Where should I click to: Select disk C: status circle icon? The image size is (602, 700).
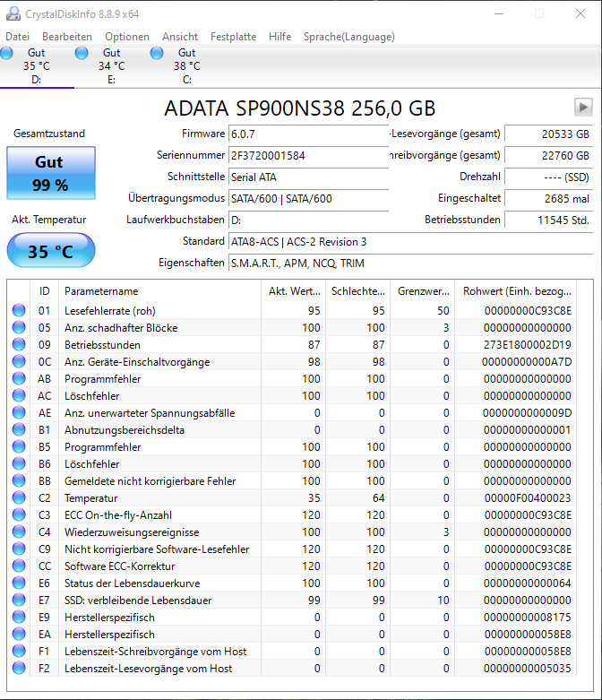click(157, 53)
